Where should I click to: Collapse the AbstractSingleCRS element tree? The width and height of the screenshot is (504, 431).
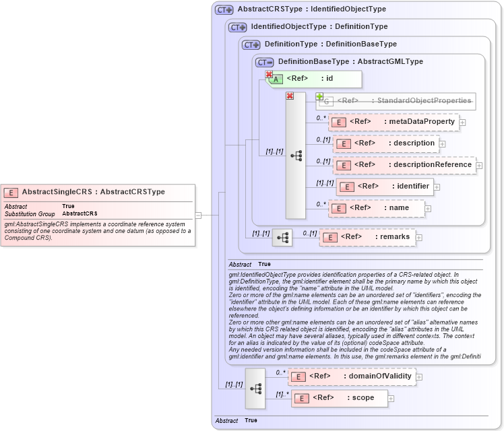point(198,215)
